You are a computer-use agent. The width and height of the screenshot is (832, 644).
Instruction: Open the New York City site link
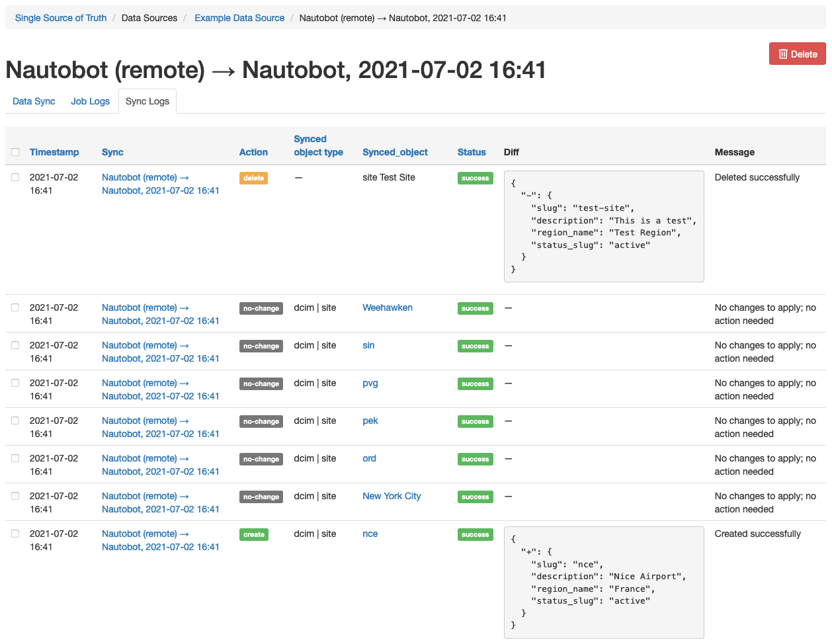[392, 496]
